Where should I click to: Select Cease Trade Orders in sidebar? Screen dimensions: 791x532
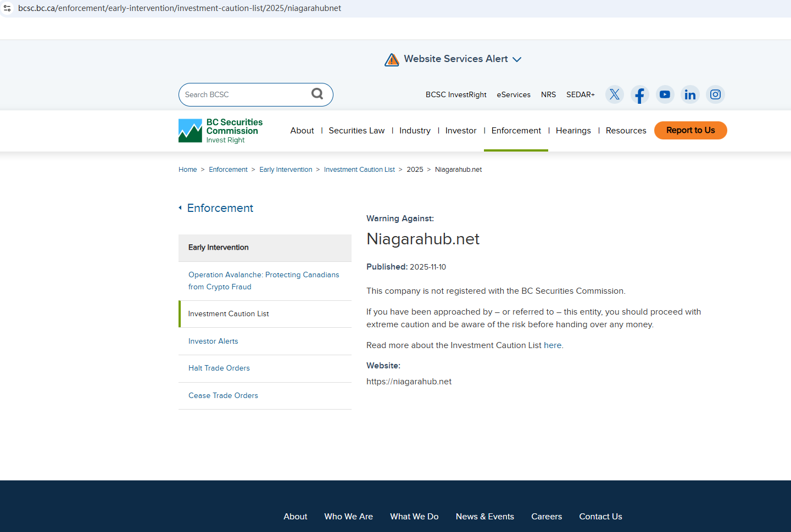223,395
